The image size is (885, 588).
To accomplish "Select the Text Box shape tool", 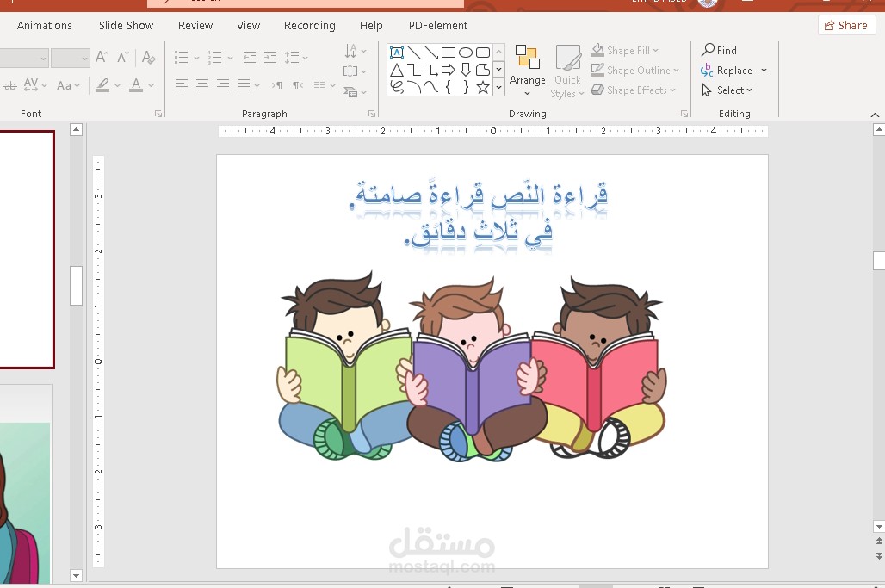I will pyautogui.click(x=397, y=53).
